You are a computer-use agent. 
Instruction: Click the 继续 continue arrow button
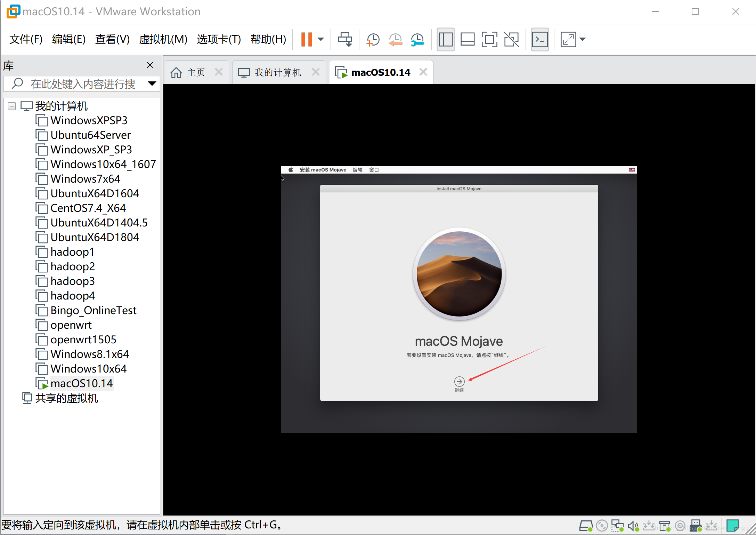click(459, 382)
